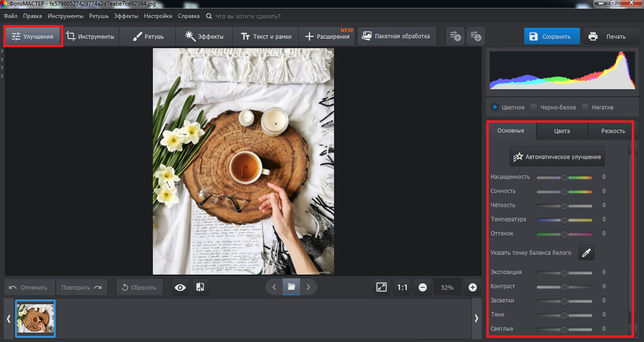Click the before/after compare icon
The image size is (644, 342).
[200, 287]
